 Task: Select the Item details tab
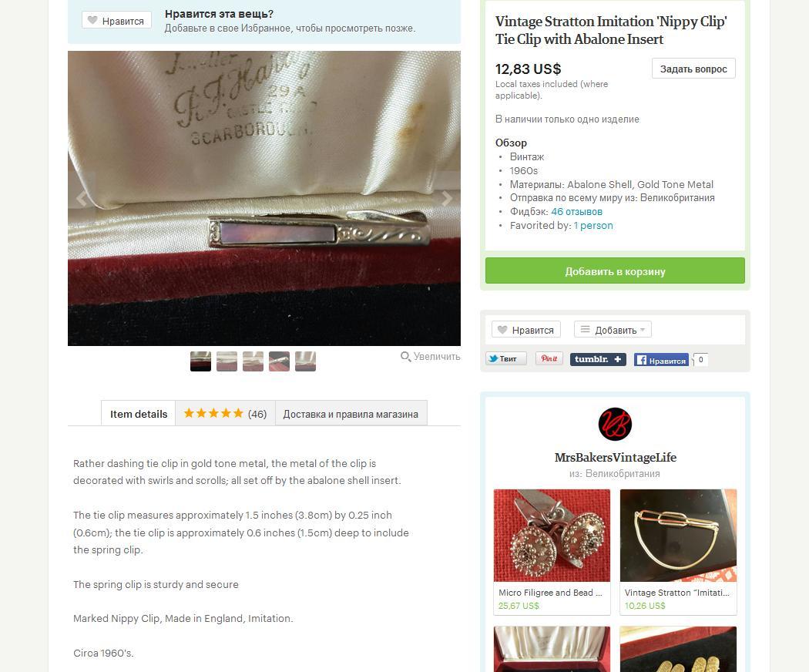point(138,413)
